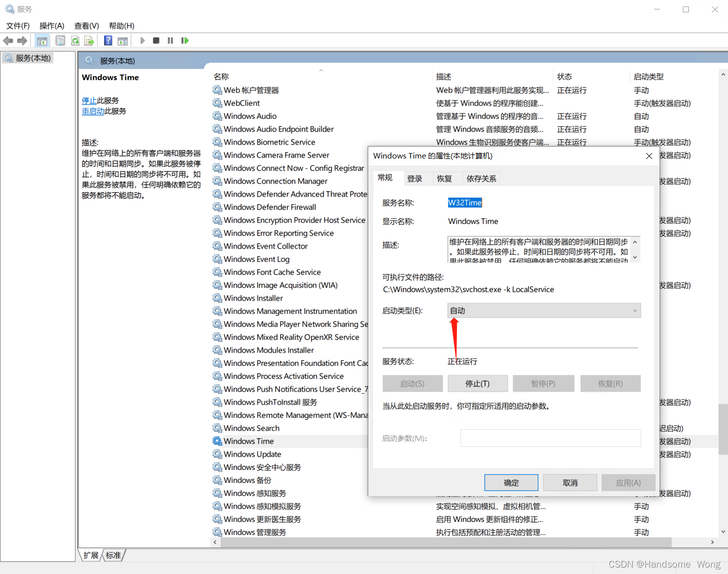Sort by the 描述 column header
This screenshot has width=728, height=574.
[444, 77]
